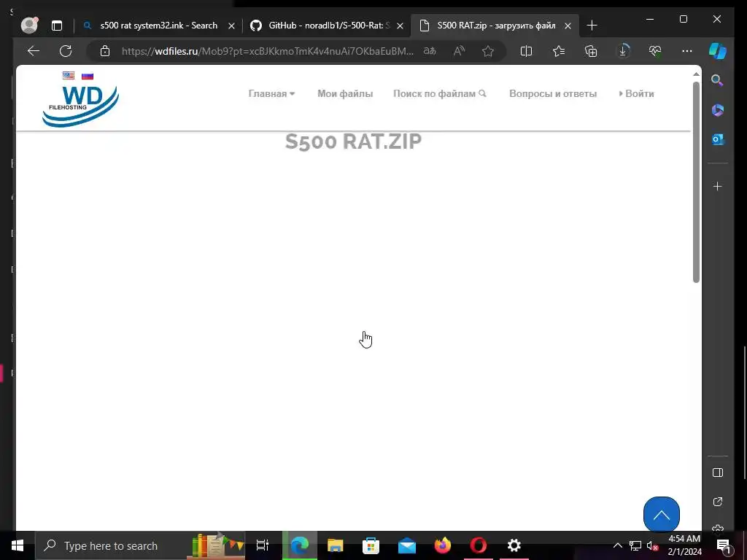
Task: Open the notification center icon
Action: 723,545
